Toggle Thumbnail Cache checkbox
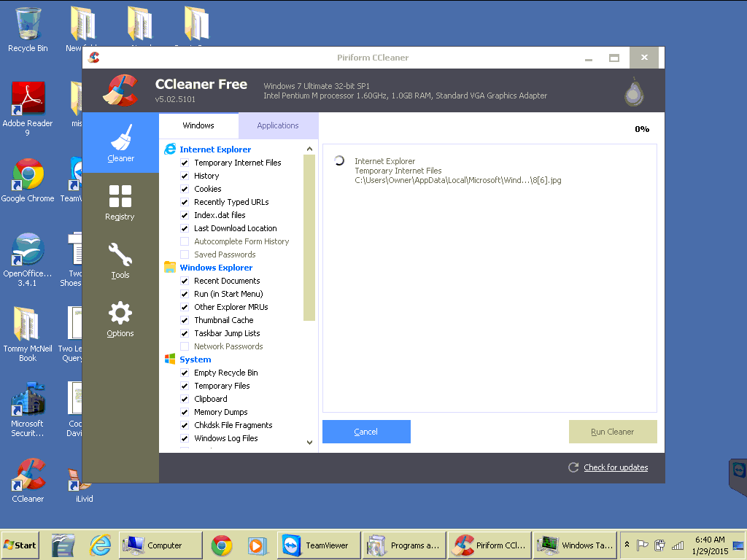The width and height of the screenshot is (747, 560). coord(185,320)
